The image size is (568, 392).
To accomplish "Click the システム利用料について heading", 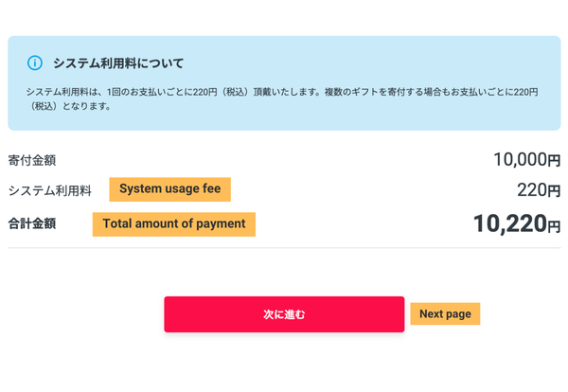I will [118, 63].
